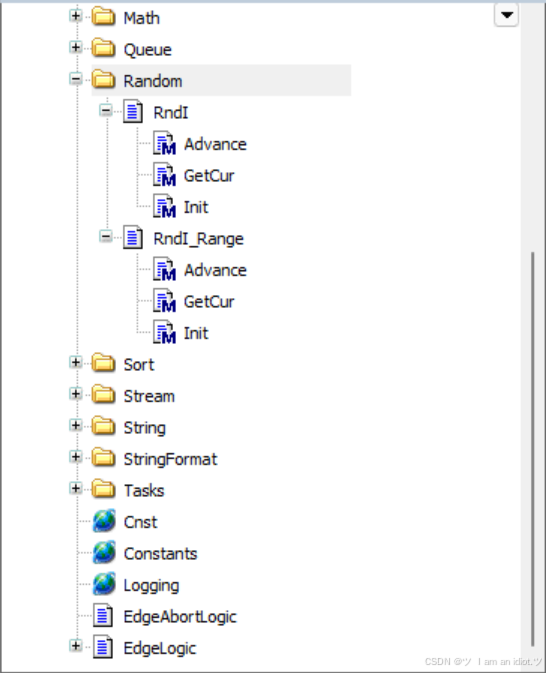Image resolution: width=546 pixels, height=673 pixels.
Task: Select the String label
Action: point(145,428)
